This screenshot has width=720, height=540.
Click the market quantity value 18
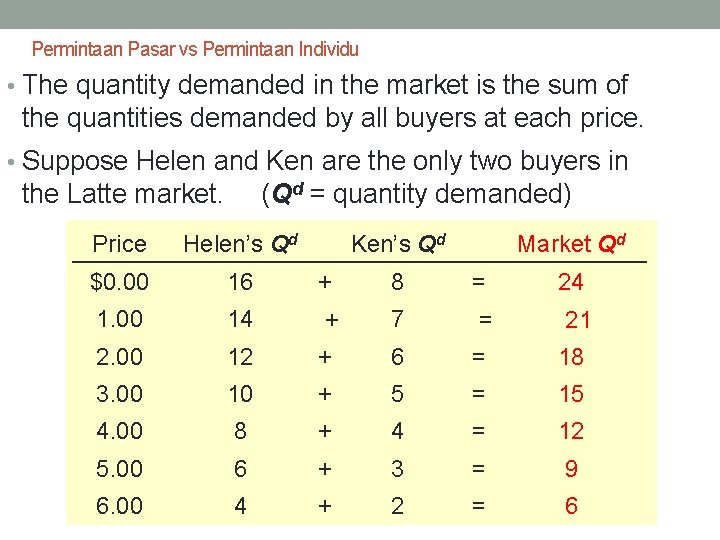(570, 357)
